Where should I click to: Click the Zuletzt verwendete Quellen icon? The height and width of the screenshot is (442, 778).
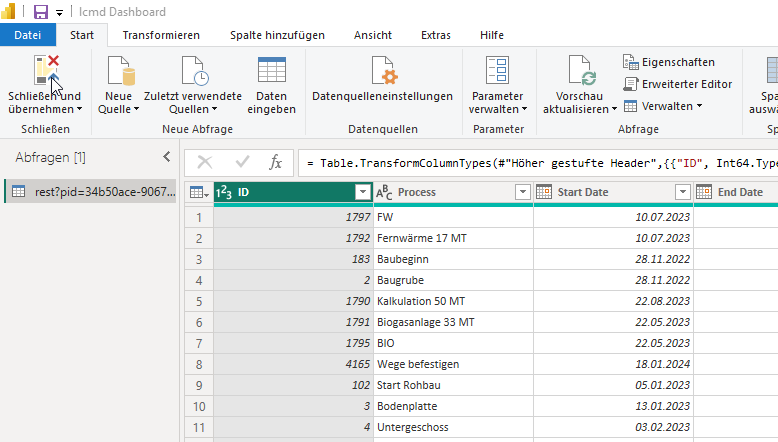(x=192, y=71)
